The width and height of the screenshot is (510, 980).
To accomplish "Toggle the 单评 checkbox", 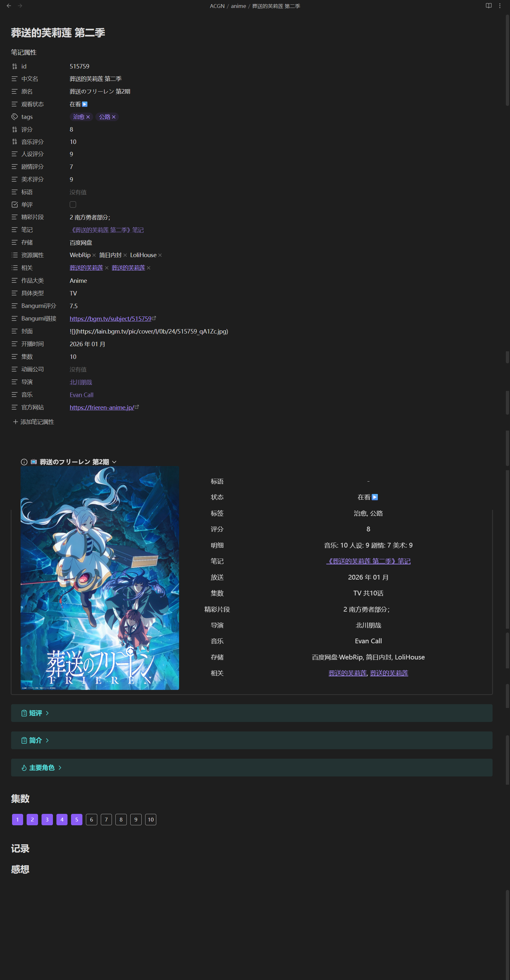I will 73,205.
